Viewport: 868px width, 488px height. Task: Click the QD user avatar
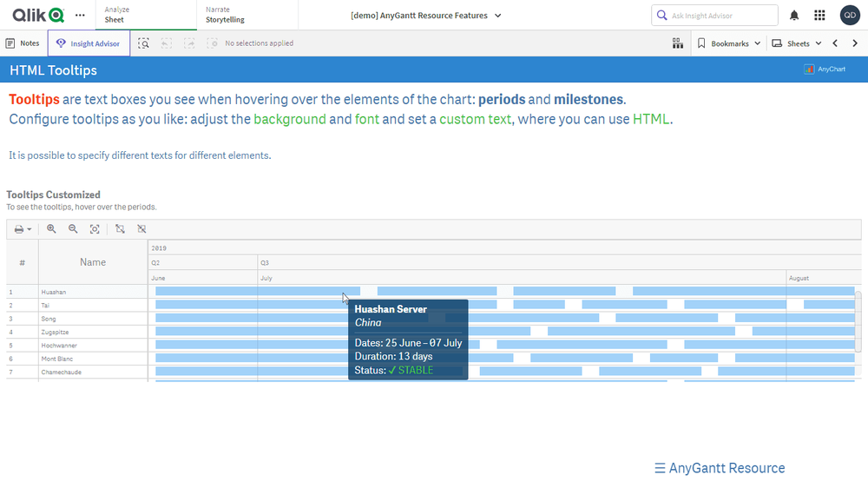click(850, 16)
